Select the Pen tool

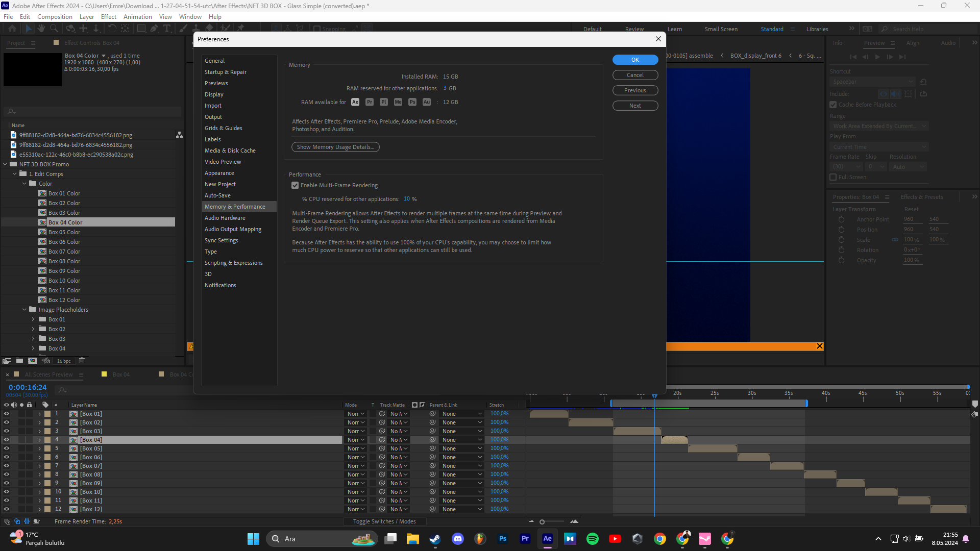pyautogui.click(x=154, y=29)
